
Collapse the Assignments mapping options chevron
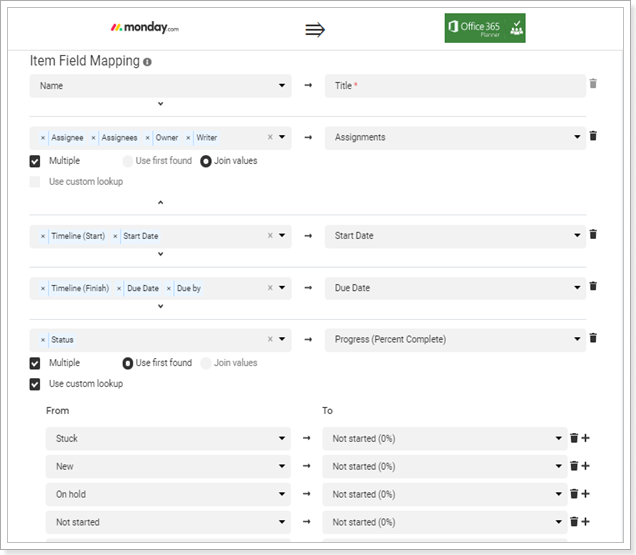pos(161,202)
